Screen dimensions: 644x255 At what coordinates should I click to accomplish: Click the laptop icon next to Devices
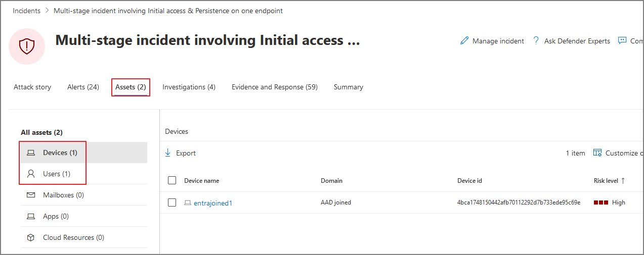(31, 152)
